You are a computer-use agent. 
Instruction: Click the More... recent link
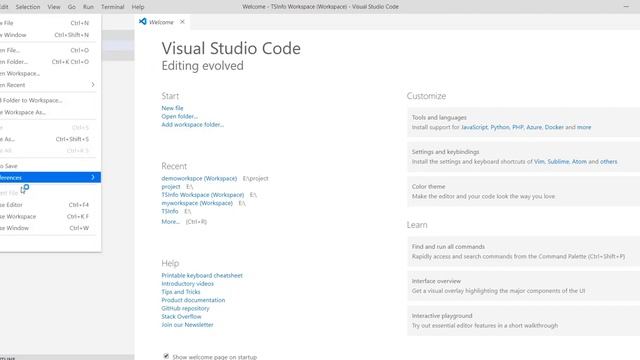click(x=171, y=222)
